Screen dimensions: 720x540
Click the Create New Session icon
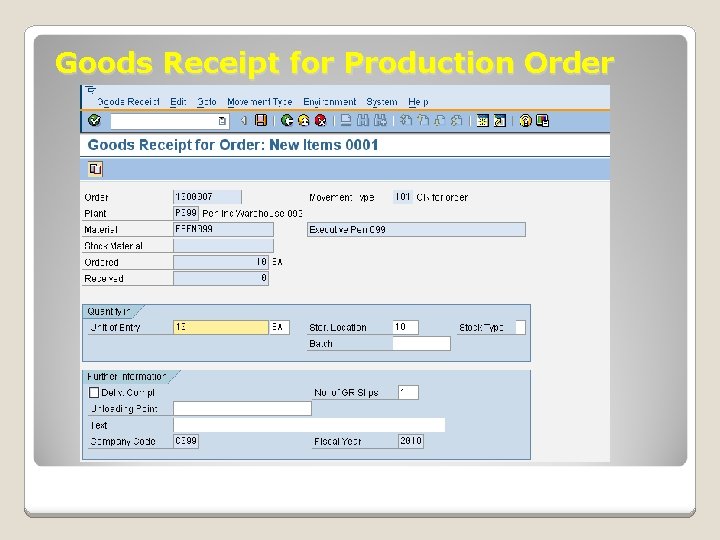point(482,120)
